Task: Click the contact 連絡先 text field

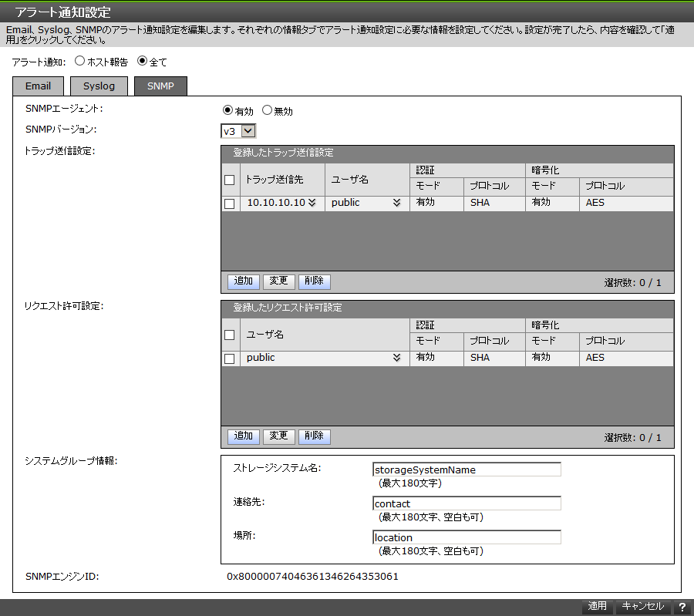Action: point(466,503)
